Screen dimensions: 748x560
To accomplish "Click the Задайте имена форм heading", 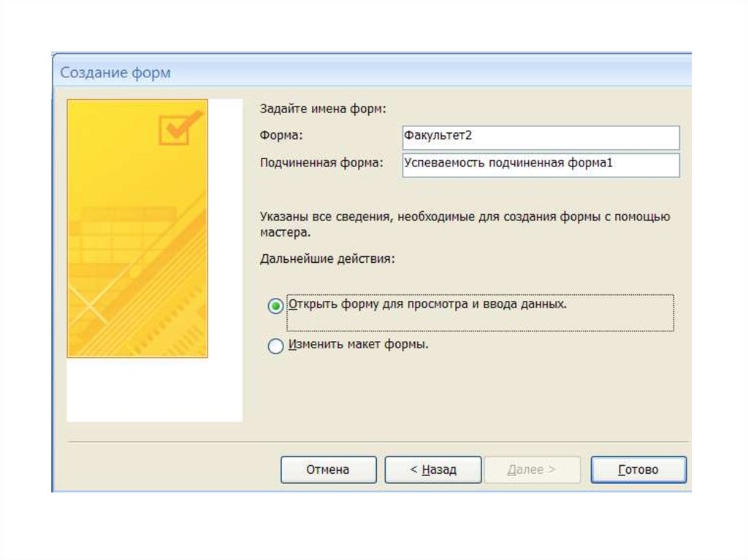I will [x=322, y=110].
